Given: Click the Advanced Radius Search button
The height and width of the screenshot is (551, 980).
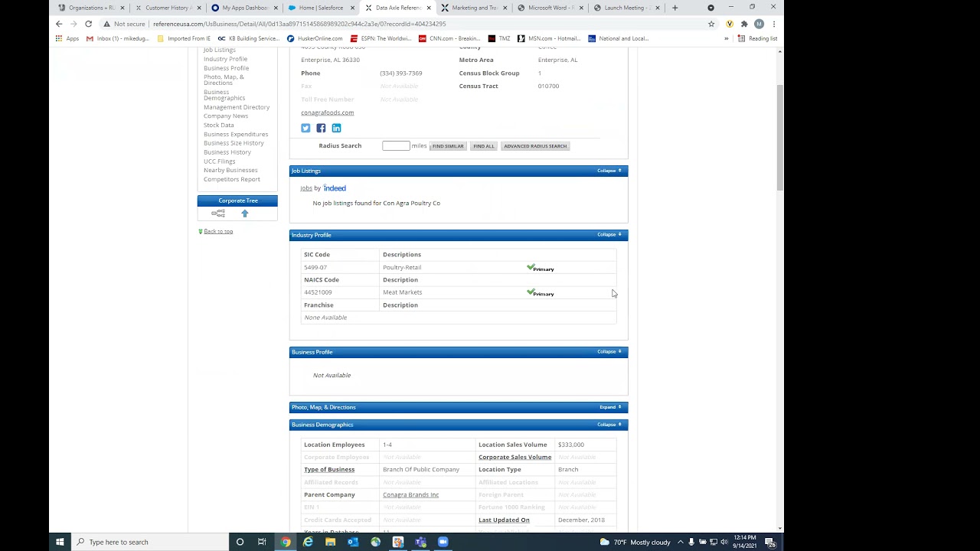Looking at the screenshot, I should point(535,146).
